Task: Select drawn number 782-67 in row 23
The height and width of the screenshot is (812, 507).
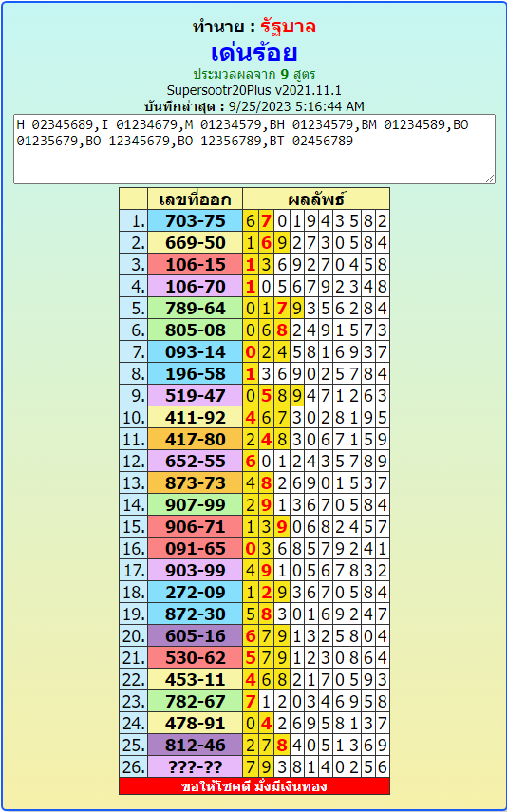Action: click(196, 702)
